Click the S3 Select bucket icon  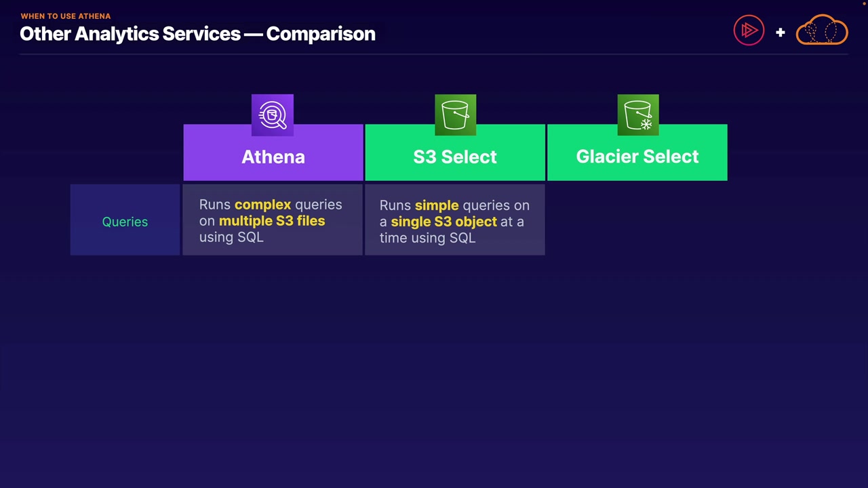[455, 115]
